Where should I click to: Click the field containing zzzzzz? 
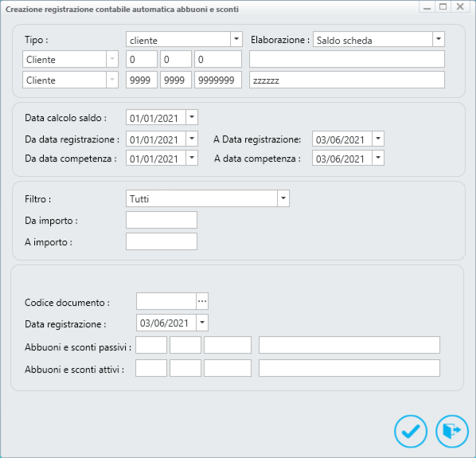click(347, 80)
